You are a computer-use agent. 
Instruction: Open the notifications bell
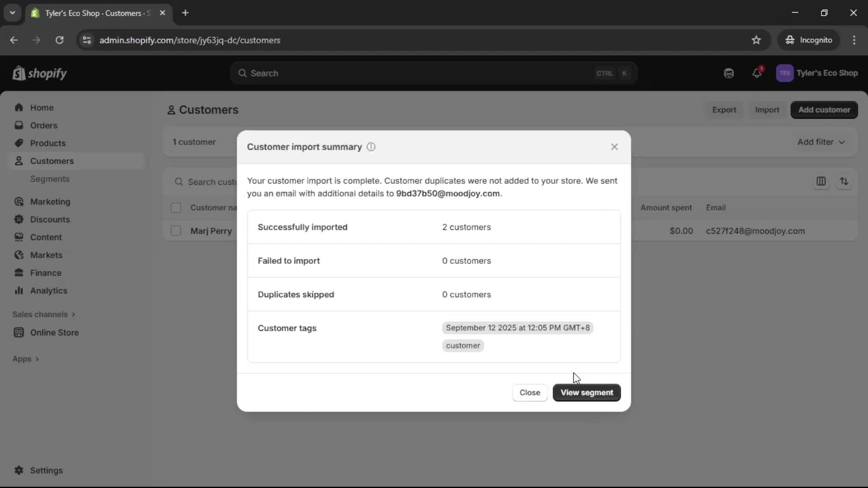coord(757,73)
